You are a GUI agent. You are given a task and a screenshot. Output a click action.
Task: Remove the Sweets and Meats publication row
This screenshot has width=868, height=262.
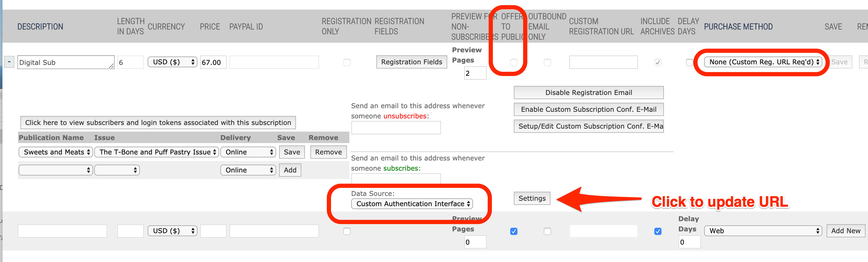coord(328,152)
